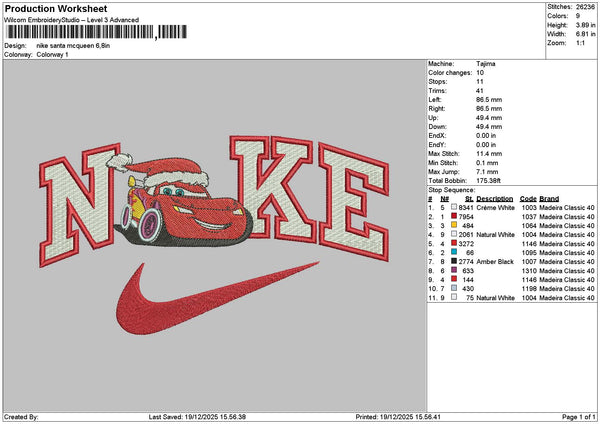This screenshot has width=600, height=424.
Task: Click the Max Jump value 7.1 mm
Action: click(487, 172)
